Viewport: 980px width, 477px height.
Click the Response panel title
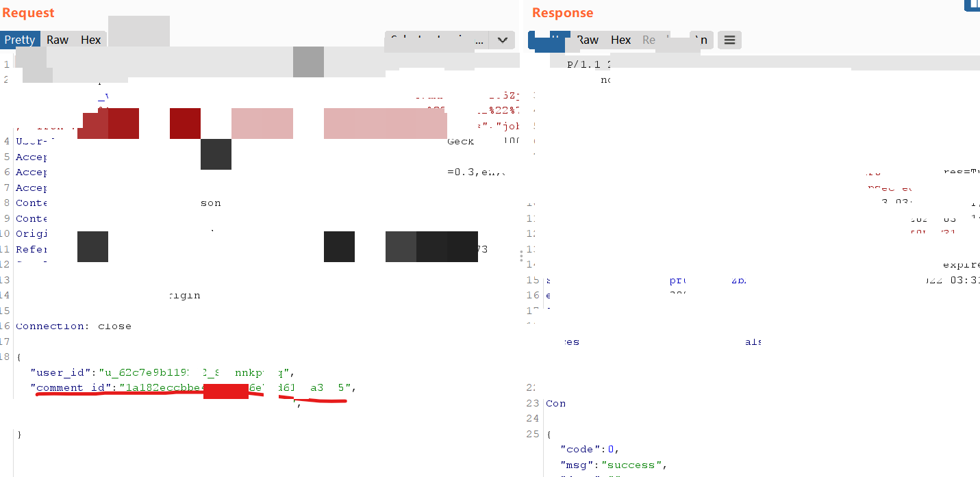click(562, 13)
